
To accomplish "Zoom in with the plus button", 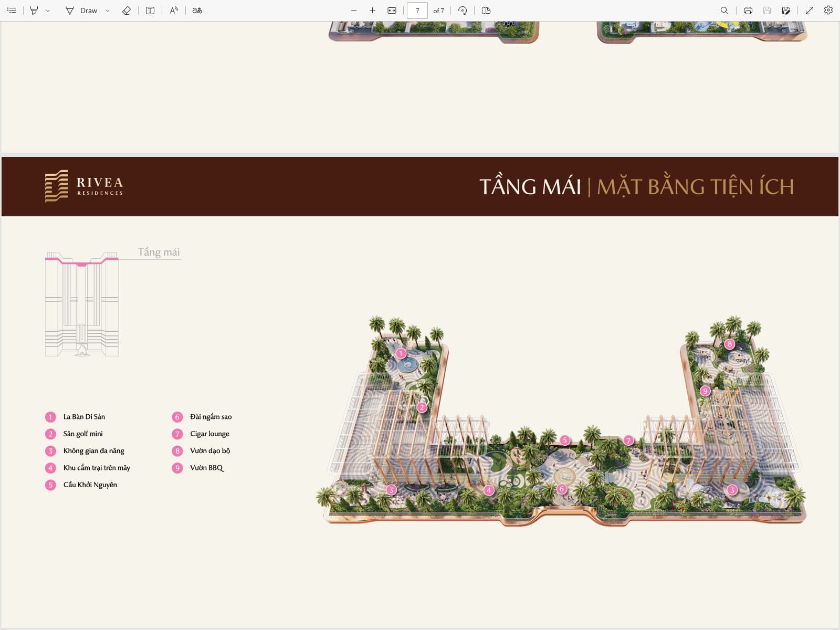I will pos(372,10).
